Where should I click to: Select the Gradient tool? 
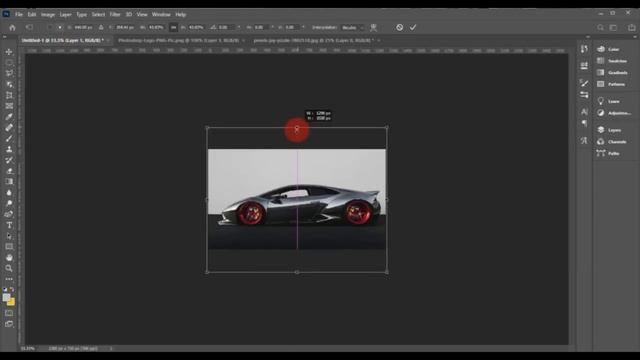coord(9,182)
